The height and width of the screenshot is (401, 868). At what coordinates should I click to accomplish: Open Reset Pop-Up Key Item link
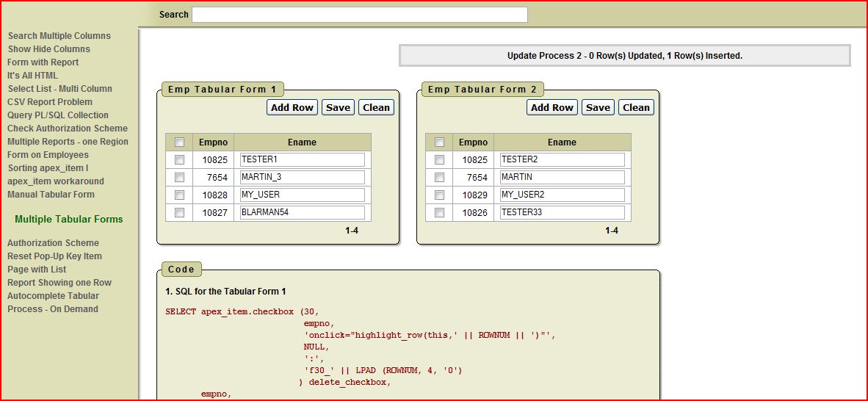click(x=55, y=256)
